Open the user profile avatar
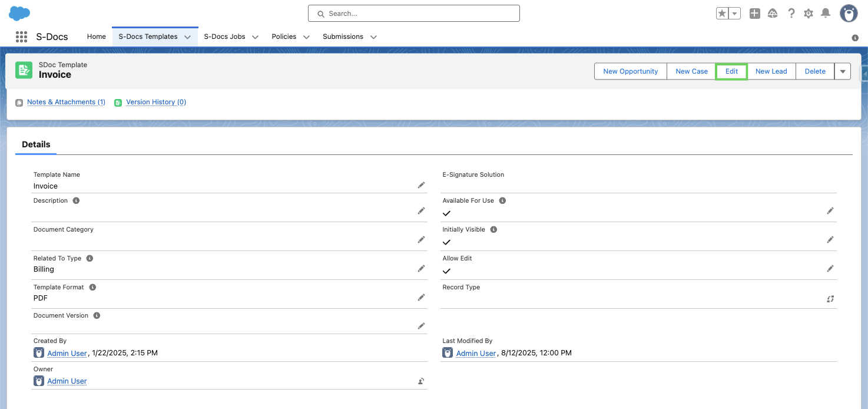 [x=849, y=13]
